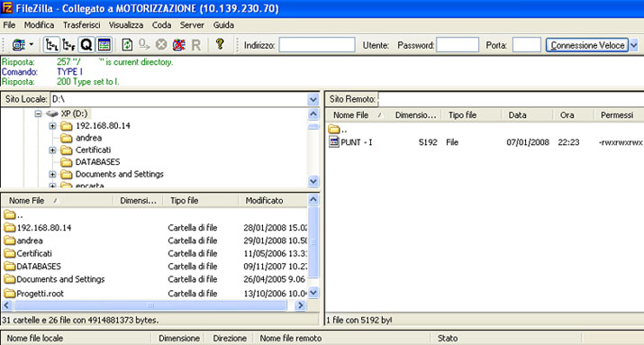Click the disconnect from server icon
Screen dimensions: 644x345
pyautogui.click(x=178, y=44)
